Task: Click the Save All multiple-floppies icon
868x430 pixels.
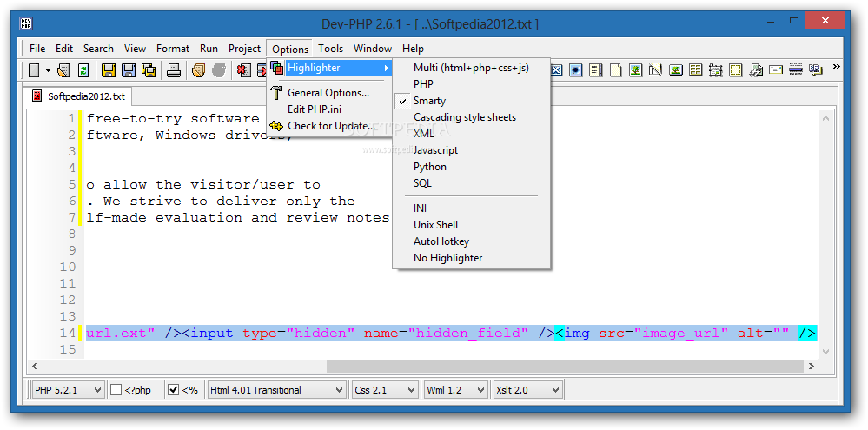Action: tap(149, 70)
